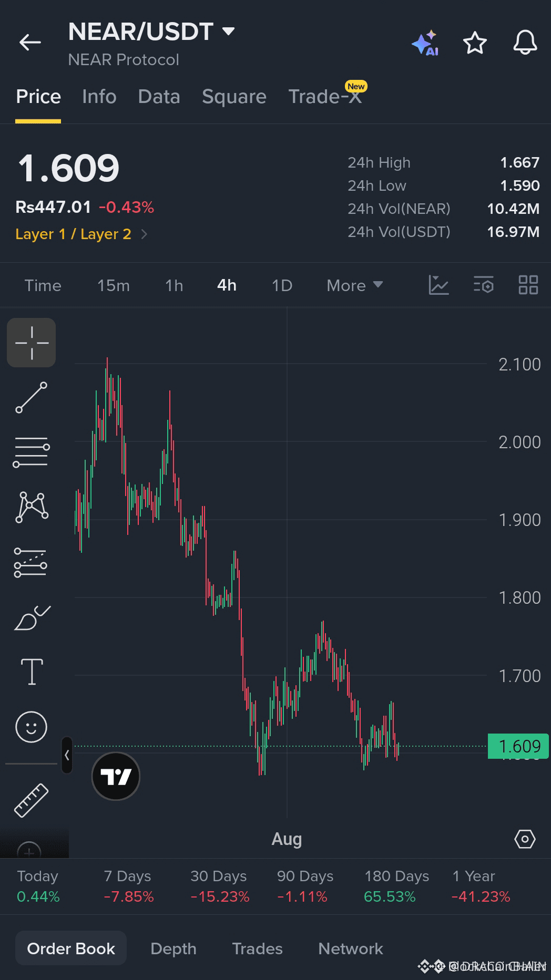Viewport: 551px width, 980px height.
Task: Go back using the arrow icon
Action: (30, 43)
